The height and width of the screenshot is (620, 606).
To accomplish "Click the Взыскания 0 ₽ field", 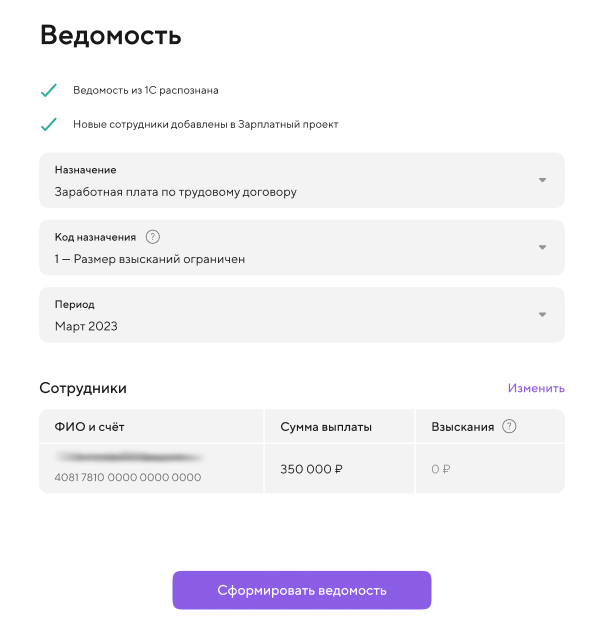I will tap(440, 468).
